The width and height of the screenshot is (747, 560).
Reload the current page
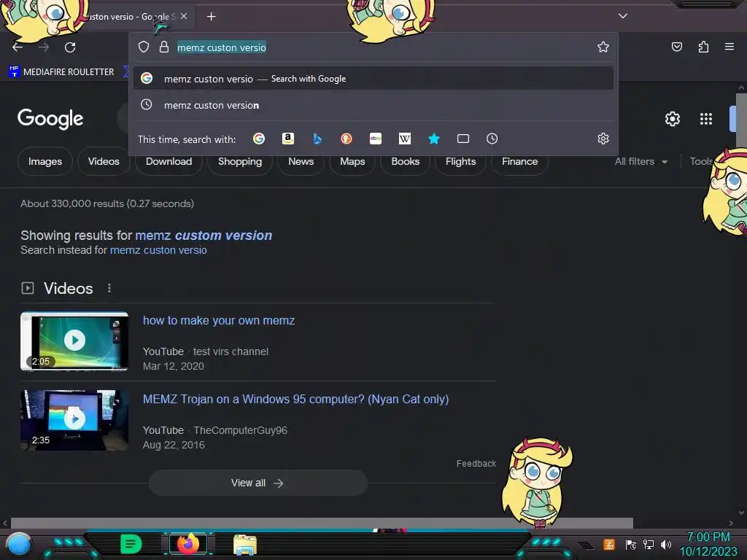[70, 47]
